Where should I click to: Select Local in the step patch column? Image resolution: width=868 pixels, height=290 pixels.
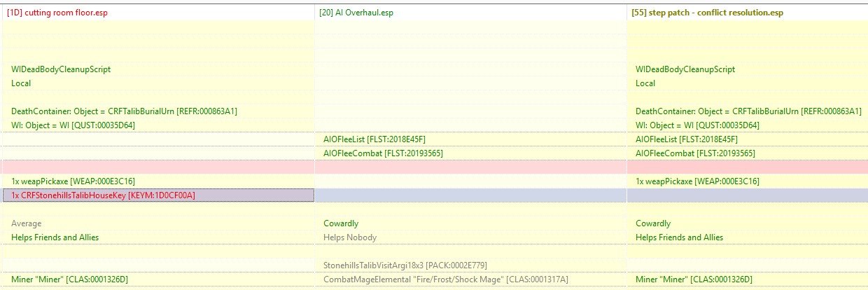645,83
